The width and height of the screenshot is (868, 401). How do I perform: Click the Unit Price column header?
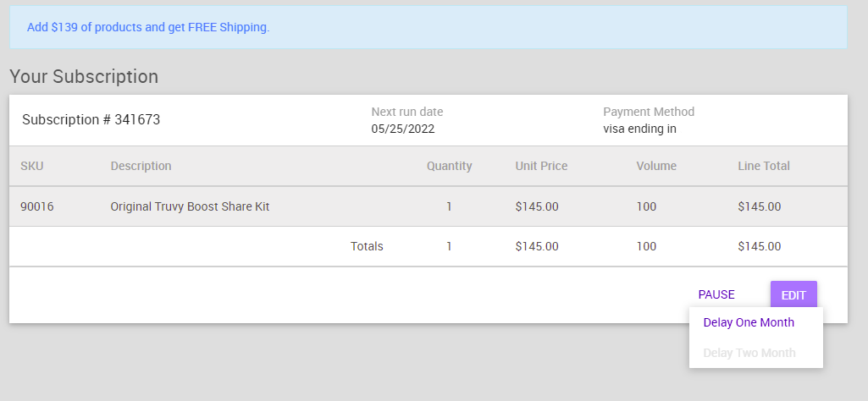541,166
